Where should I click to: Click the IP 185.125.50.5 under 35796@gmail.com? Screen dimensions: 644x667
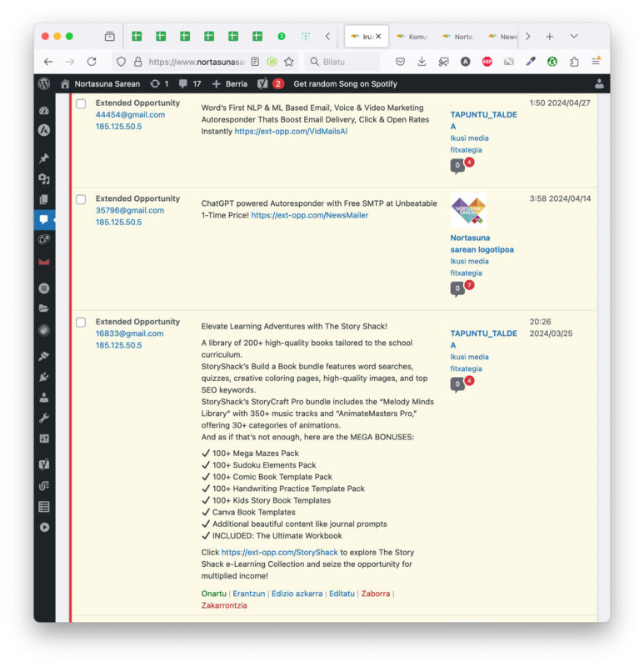click(118, 222)
